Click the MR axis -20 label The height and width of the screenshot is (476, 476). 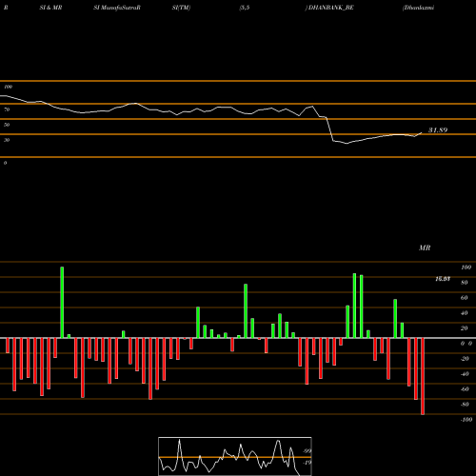click(x=465, y=359)
